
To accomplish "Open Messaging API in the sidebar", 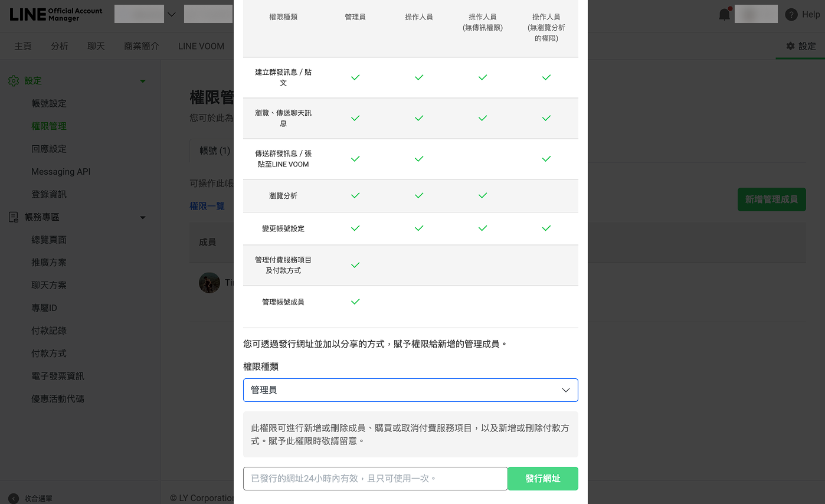I will [61, 172].
